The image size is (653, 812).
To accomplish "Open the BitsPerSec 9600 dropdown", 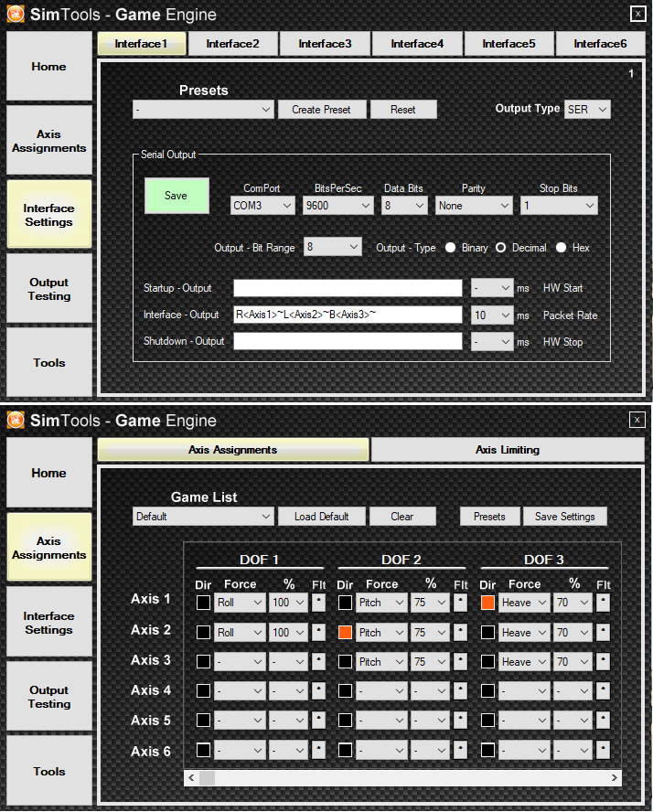I will 337,206.
